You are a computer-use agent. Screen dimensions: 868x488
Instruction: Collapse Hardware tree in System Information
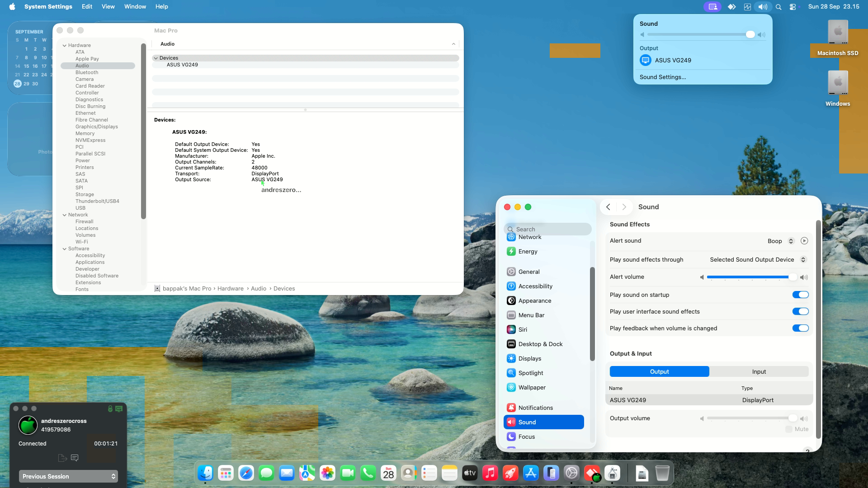65,45
